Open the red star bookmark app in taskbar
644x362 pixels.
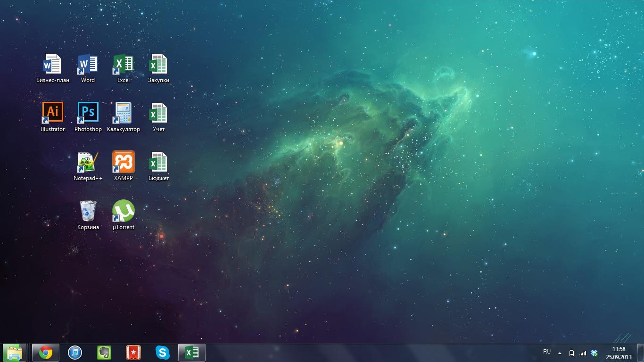pos(133,353)
